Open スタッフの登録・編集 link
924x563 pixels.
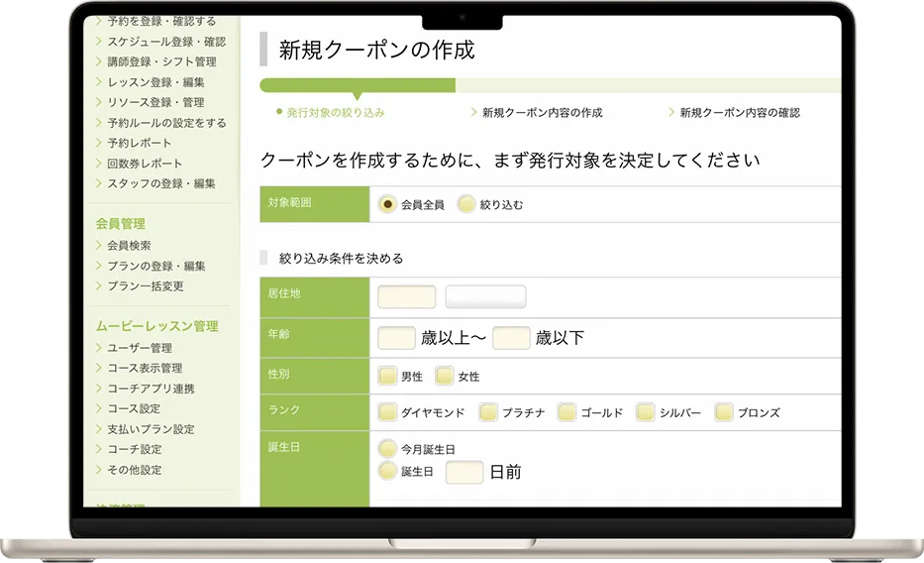pos(160,184)
